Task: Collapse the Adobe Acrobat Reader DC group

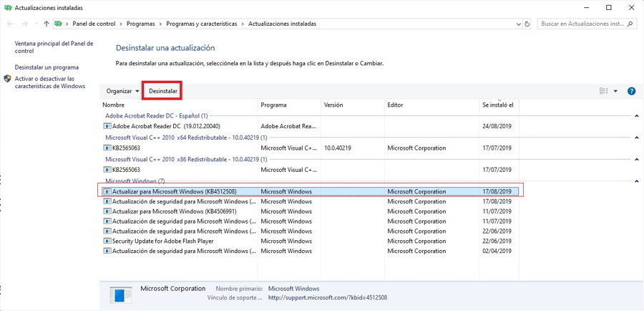Action: click(x=637, y=115)
